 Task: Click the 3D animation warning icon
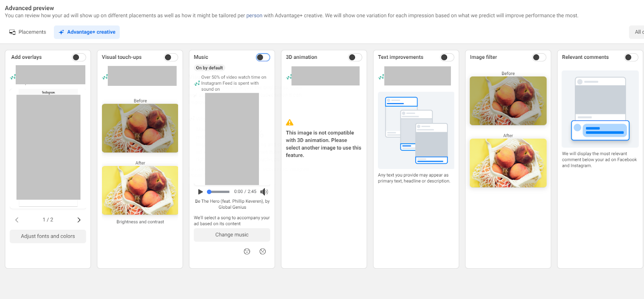pos(289,123)
